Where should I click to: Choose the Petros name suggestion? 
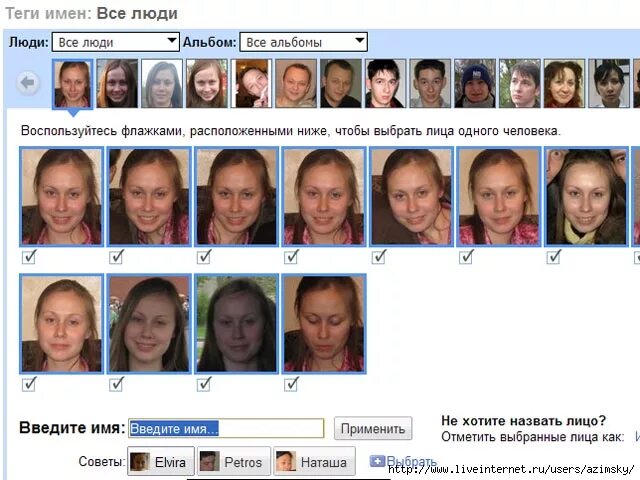click(234, 462)
